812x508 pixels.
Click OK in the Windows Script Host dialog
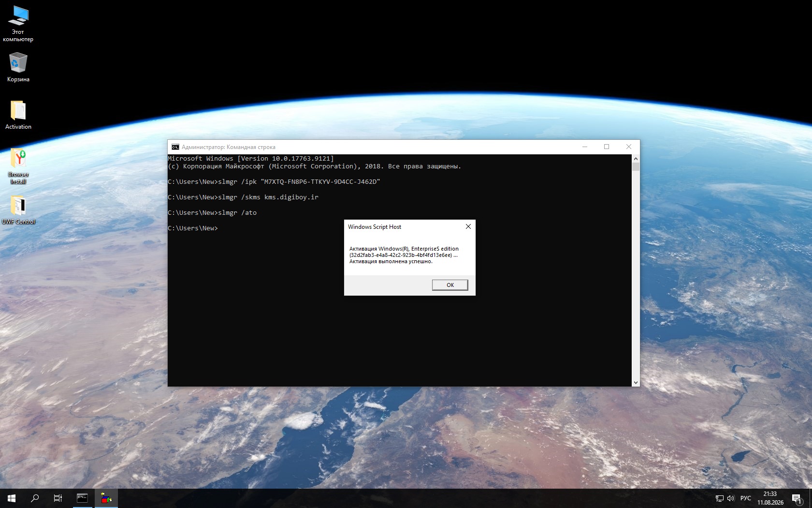point(450,285)
